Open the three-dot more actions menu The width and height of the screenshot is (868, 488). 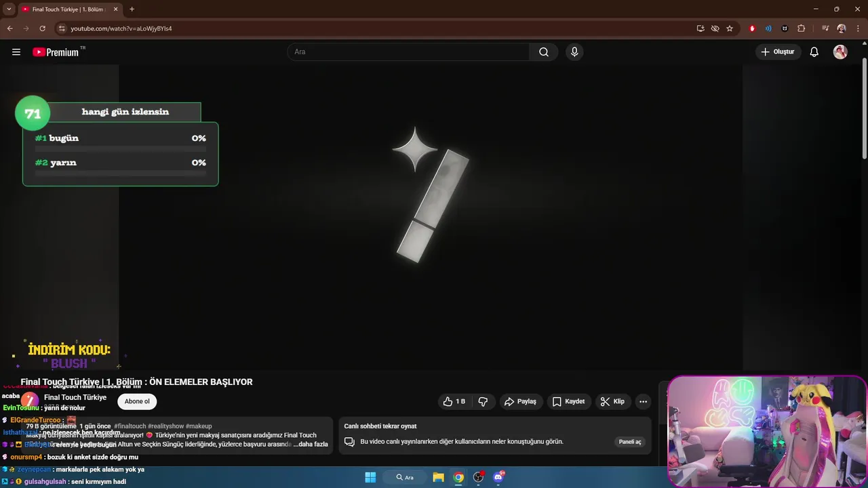(643, 401)
